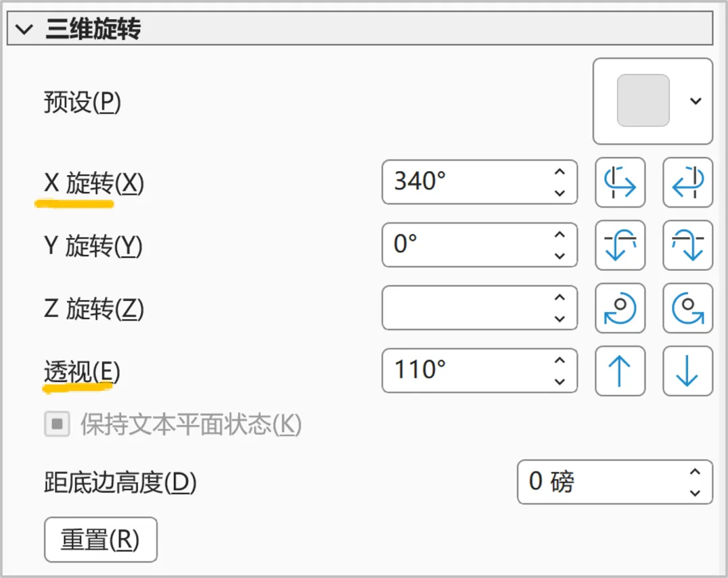Click the rotate left X-axis icon
Image resolution: width=728 pixels, height=578 pixels.
pos(620,183)
